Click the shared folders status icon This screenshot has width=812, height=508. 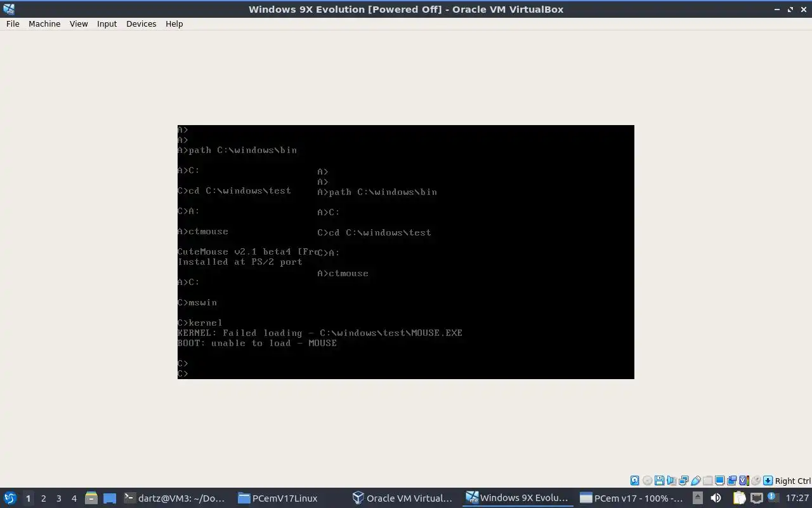[x=707, y=481]
